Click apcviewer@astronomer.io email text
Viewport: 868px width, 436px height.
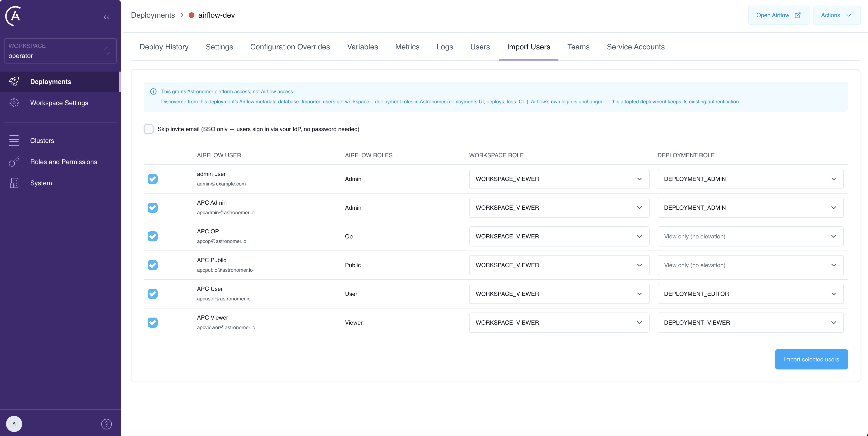coord(226,328)
